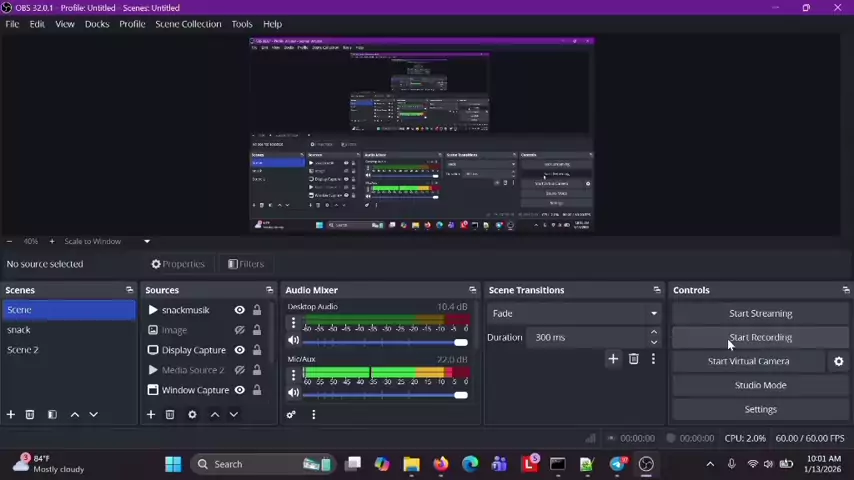The width and height of the screenshot is (854, 480).
Task: Open the Docks menu
Action: 97,24
